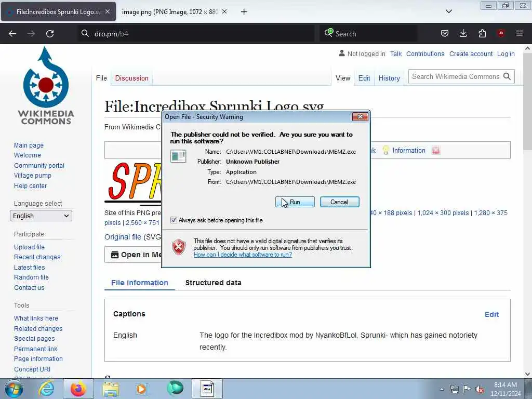The height and width of the screenshot is (399, 532).
Task: Open the Firefox hamburger menu
Action: [x=520, y=33]
